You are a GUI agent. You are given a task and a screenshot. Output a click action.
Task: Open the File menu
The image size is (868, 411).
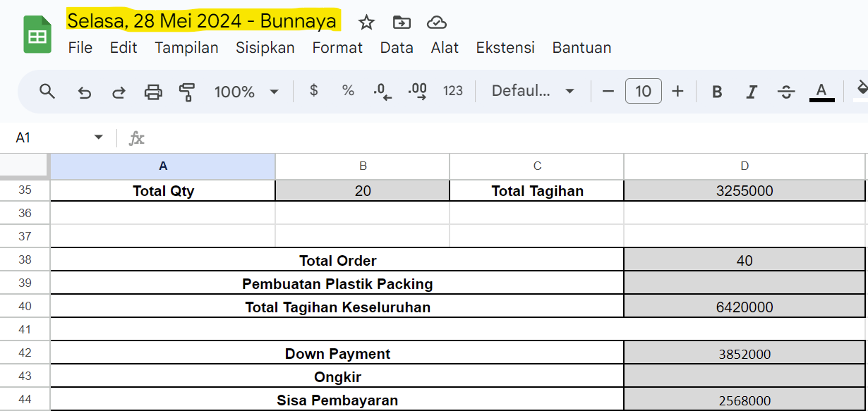[x=80, y=48]
